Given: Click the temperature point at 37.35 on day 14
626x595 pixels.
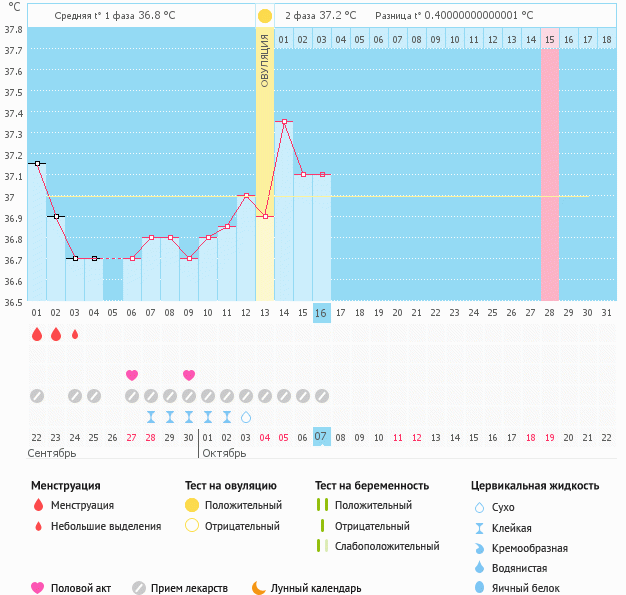Looking at the screenshot, I should coord(284,122).
